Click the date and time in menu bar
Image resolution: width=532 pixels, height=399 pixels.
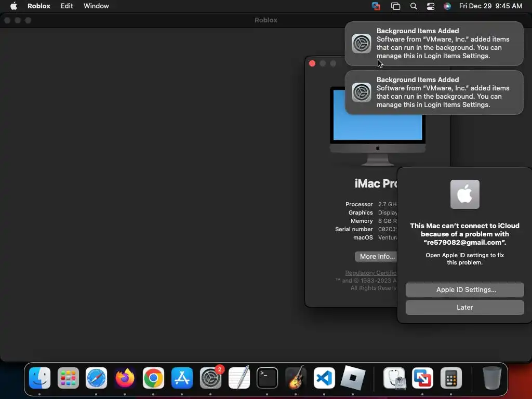[x=490, y=6]
